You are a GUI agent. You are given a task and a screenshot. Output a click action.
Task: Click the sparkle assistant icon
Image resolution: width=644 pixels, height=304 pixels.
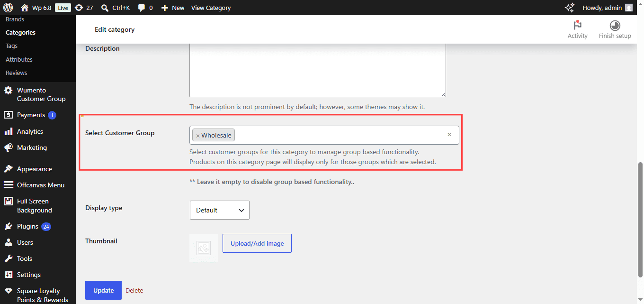click(x=570, y=8)
